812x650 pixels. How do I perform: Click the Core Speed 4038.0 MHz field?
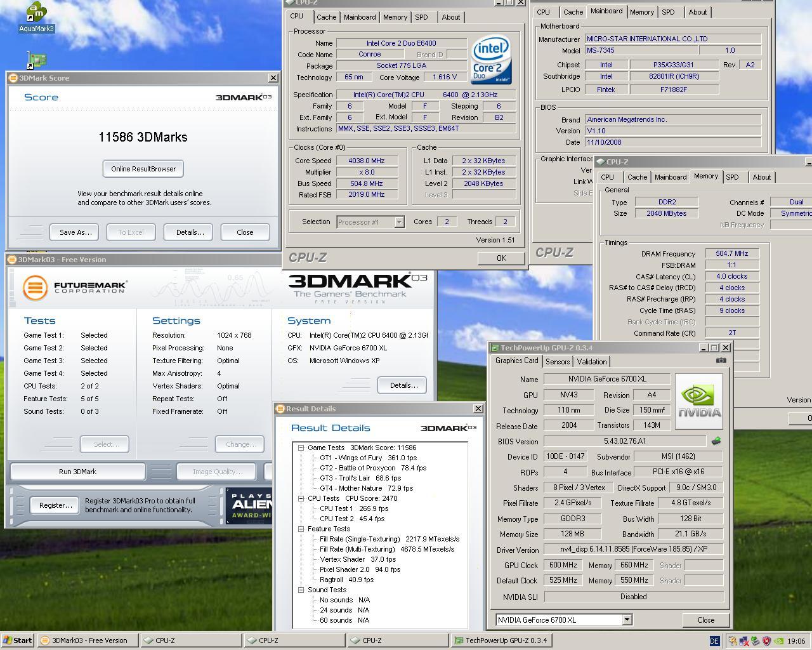(x=367, y=161)
